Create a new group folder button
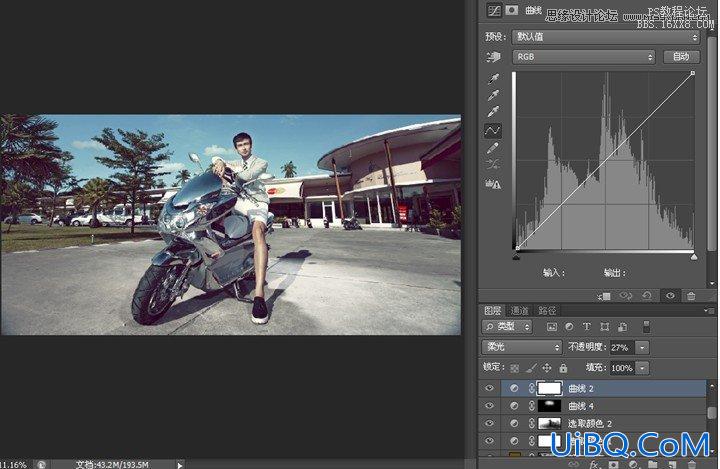 (x=652, y=464)
